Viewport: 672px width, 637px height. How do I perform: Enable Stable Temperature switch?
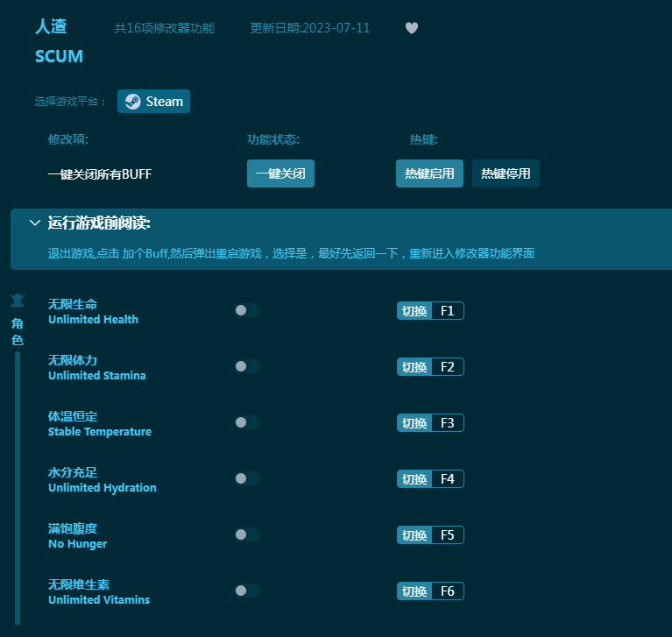coord(247,422)
